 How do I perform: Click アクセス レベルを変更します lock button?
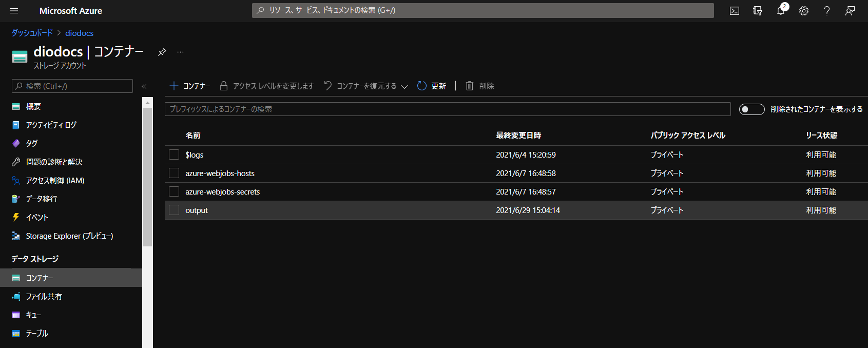(266, 86)
